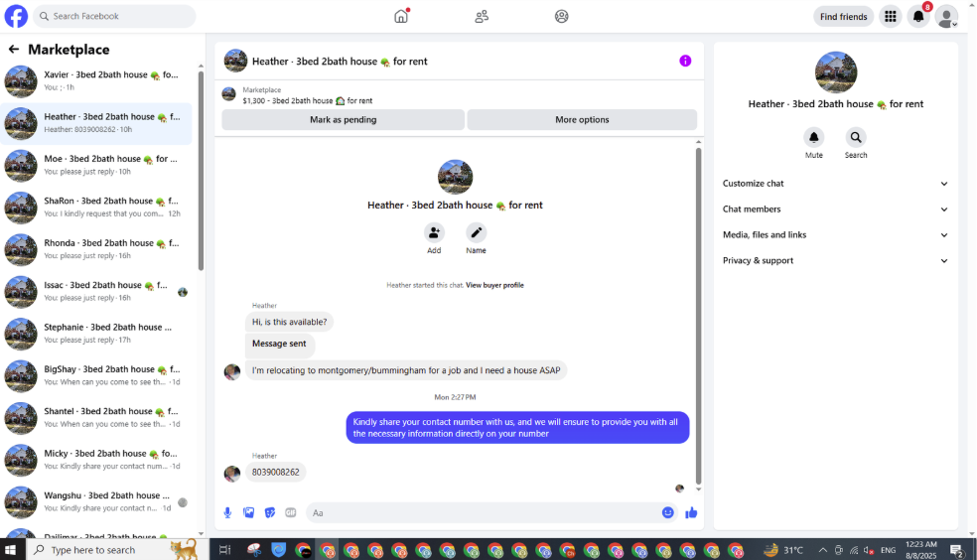Edit chat name with pencil icon

tap(476, 232)
